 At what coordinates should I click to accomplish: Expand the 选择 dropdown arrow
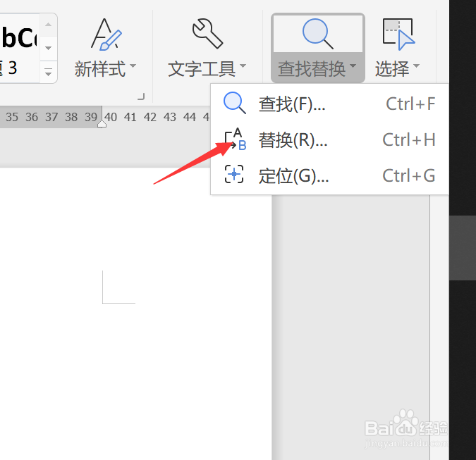point(416,66)
